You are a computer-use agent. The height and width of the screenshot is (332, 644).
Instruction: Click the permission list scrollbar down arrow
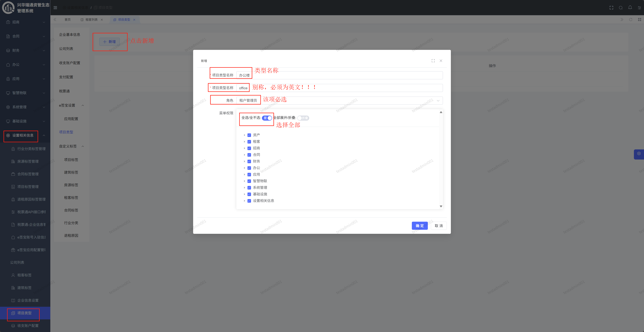(441, 206)
